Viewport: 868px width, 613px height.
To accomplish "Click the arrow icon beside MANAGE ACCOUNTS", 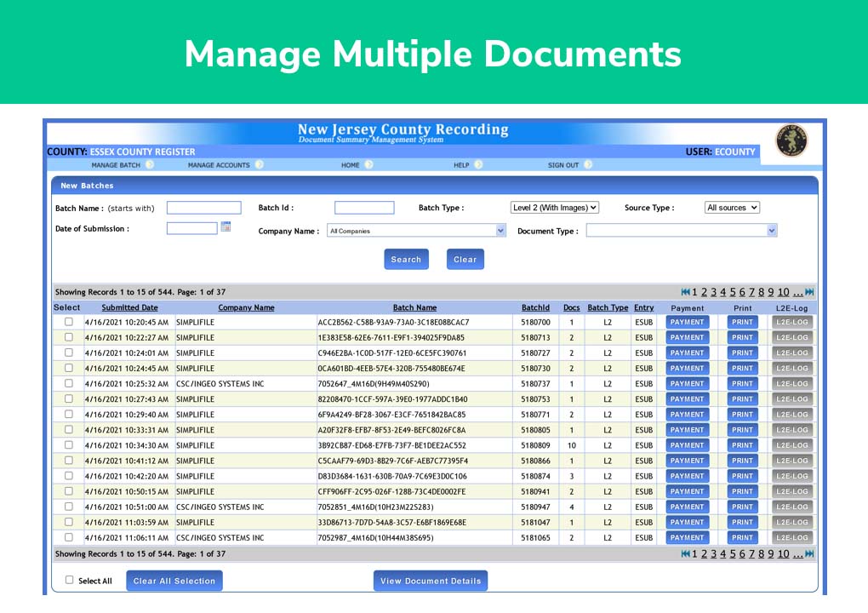I will click(x=259, y=165).
